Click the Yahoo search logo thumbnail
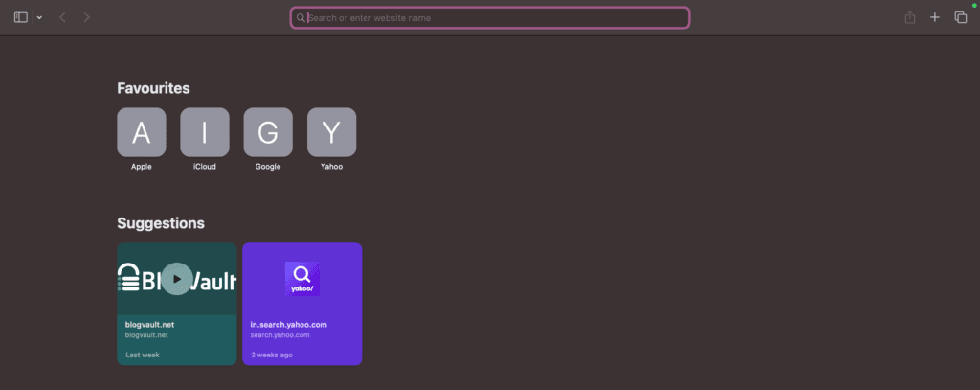The image size is (980, 390). (301, 279)
